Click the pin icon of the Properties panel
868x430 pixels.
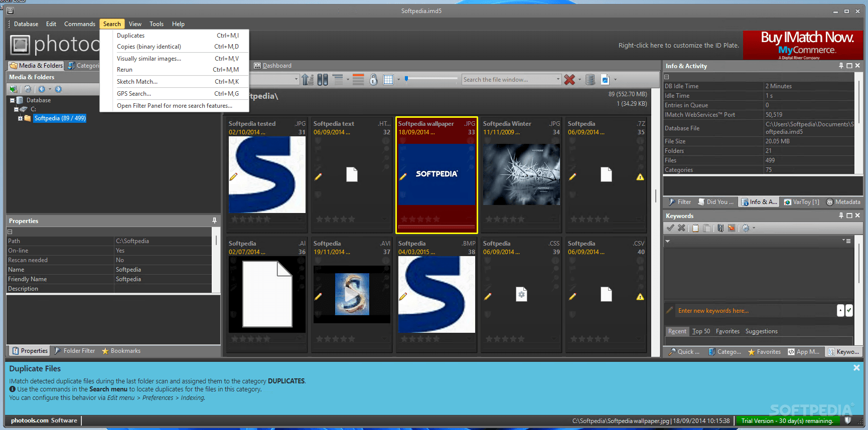[214, 221]
